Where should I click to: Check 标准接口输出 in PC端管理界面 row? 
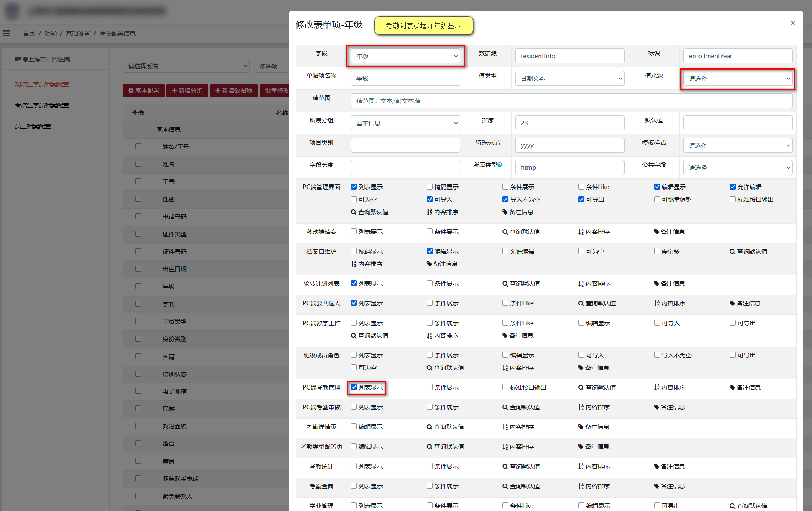coord(733,199)
